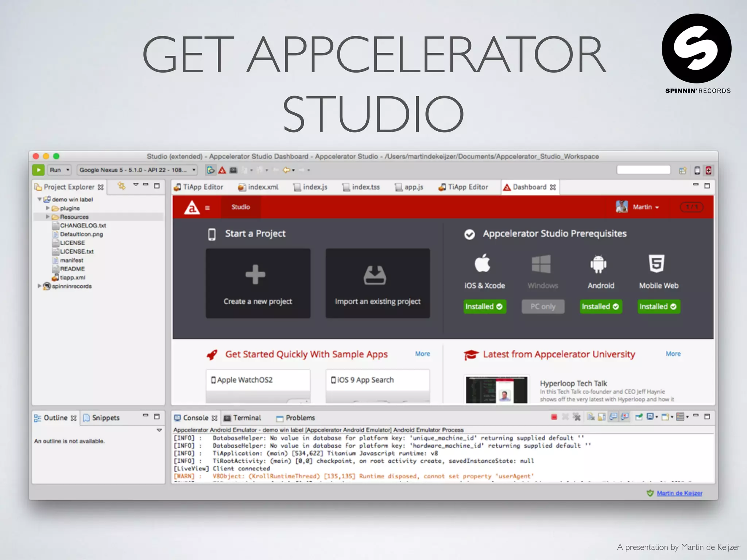Toggle the Pin Console icon
Screen dimensions: 747x560
639,417
